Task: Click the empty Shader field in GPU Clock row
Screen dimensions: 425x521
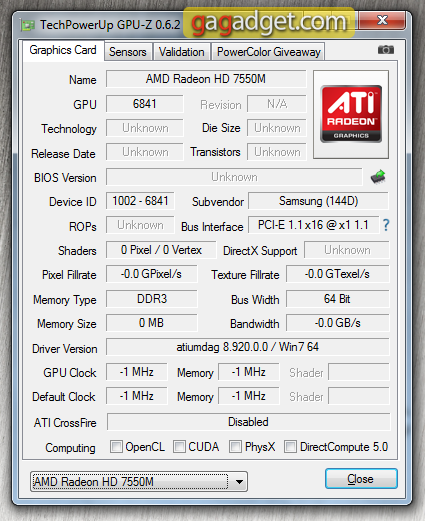Action: tap(359, 372)
